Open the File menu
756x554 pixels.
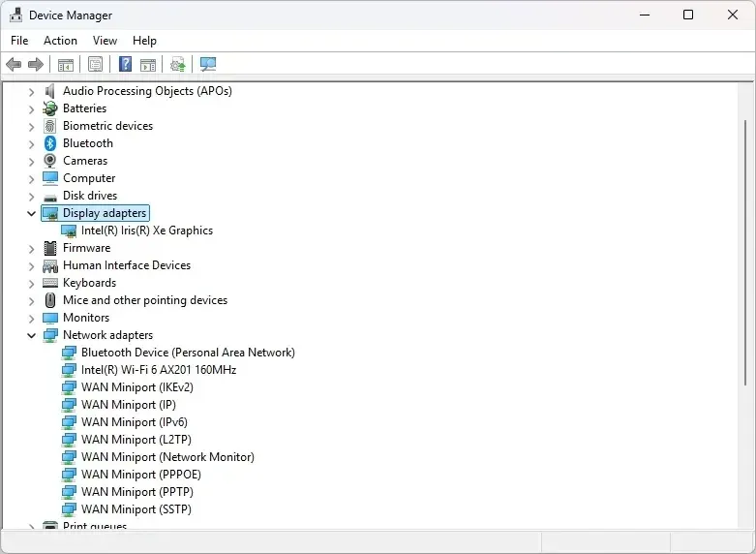click(19, 41)
